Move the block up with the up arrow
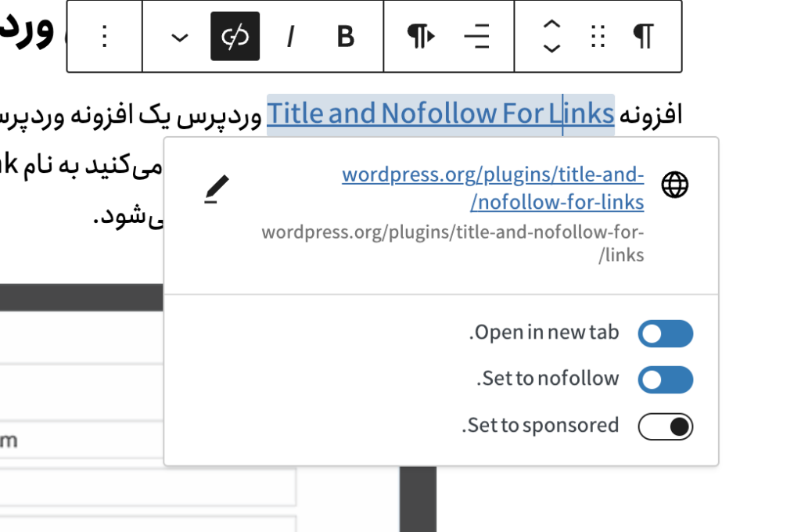Screen dimensions: 801x532 pyautogui.click(x=551, y=24)
